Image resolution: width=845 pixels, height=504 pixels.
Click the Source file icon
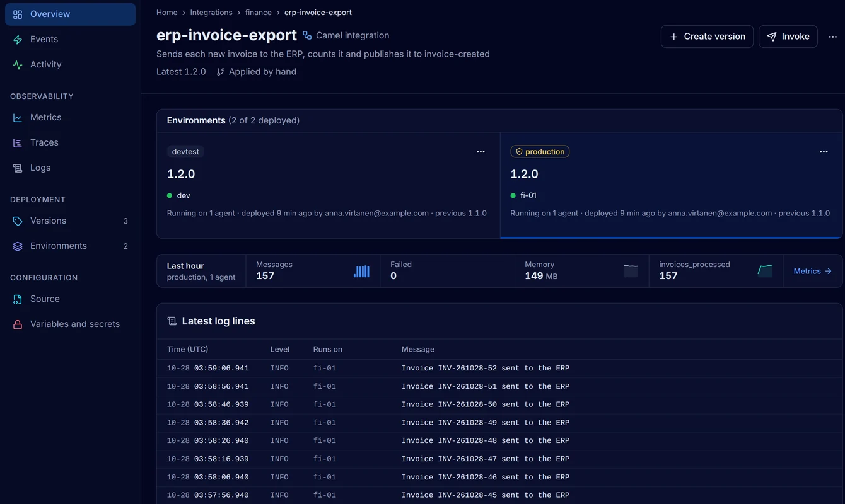pos(18,299)
